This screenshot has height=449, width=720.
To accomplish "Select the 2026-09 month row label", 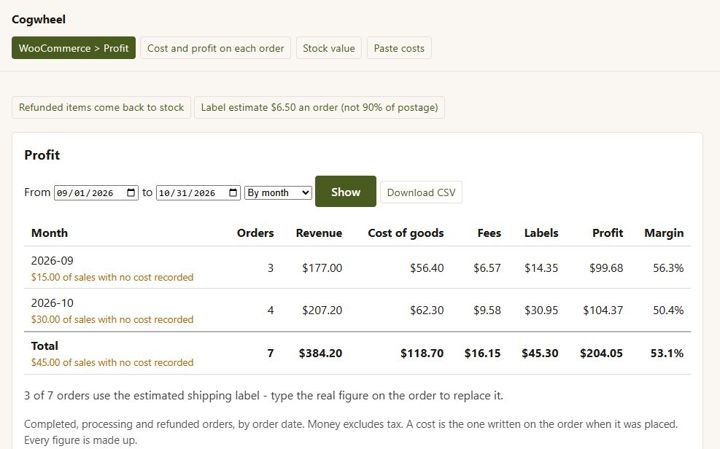I will click(52, 260).
